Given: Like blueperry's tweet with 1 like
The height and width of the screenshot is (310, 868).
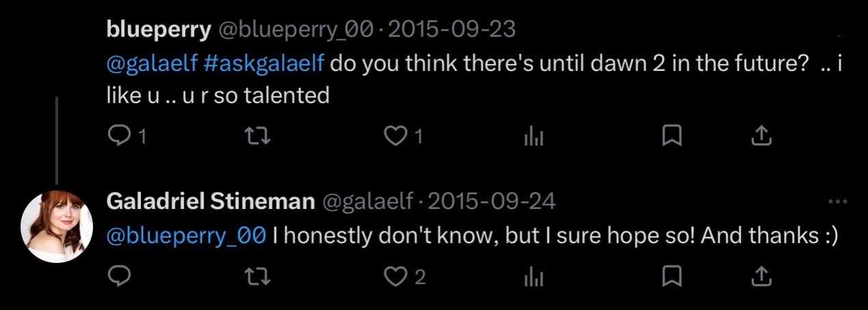Looking at the screenshot, I should click(x=394, y=137).
